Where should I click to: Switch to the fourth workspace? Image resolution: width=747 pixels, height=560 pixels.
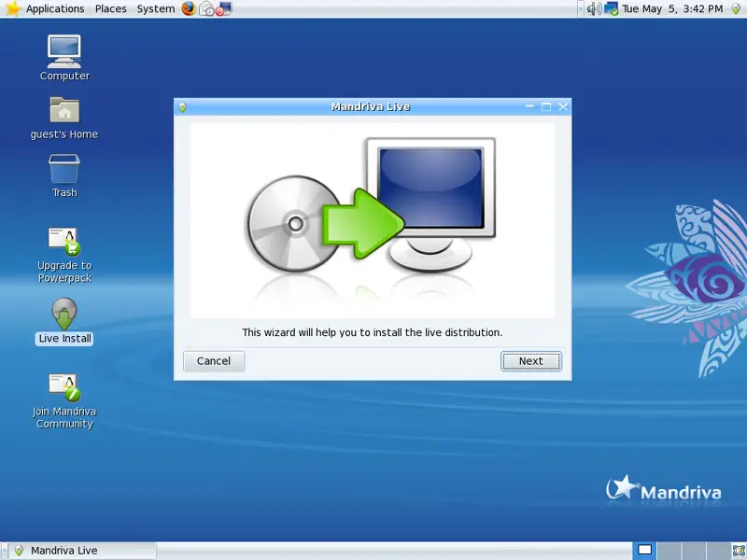pyautogui.click(x=718, y=551)
